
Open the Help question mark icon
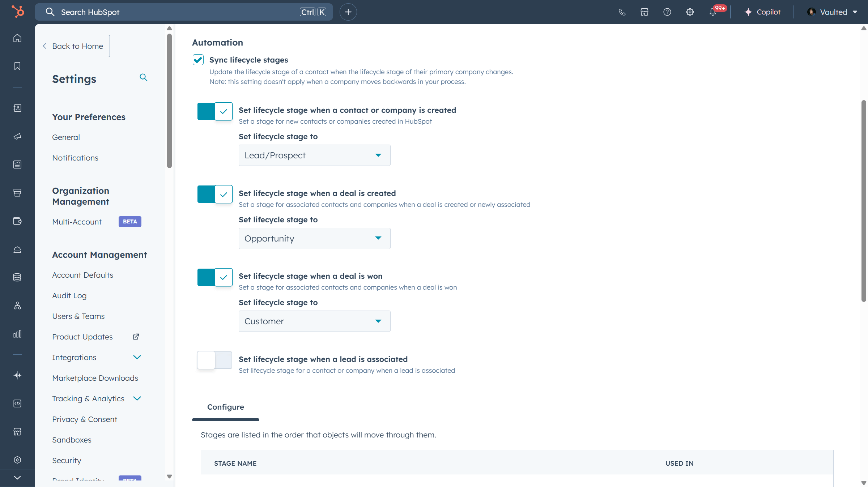(667, 12)
